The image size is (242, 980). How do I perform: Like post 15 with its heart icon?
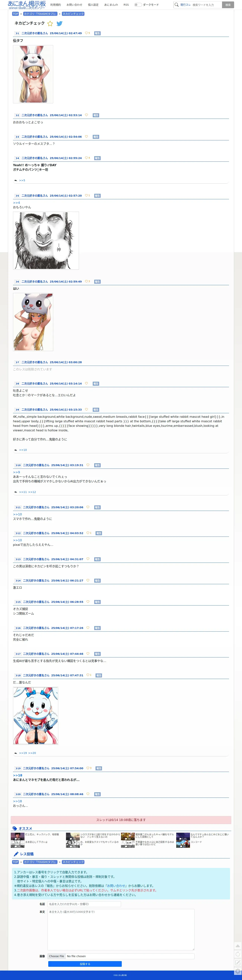click(88, 602)
